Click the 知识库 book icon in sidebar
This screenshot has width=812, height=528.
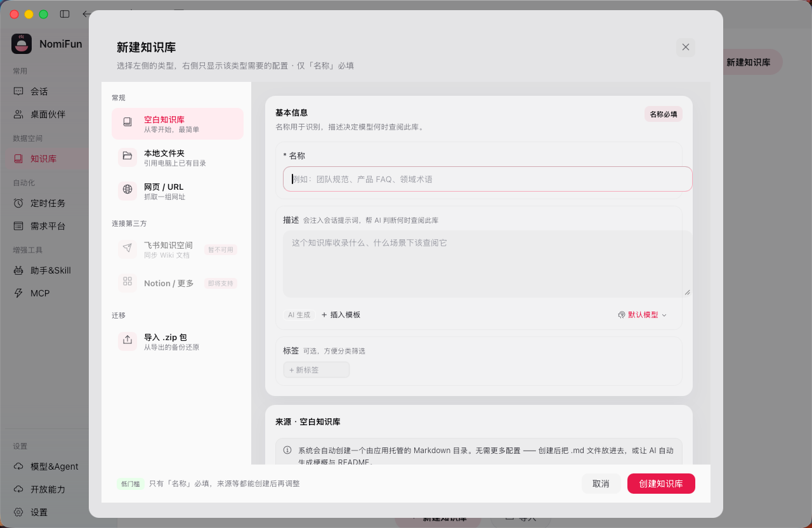point(18,159)
